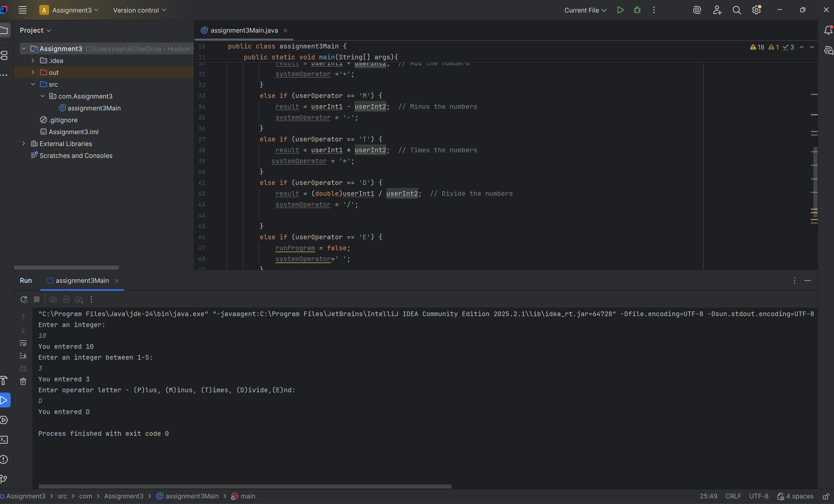834x504 pixels.
Task: Click the green Run button in toolbar
Action: point(620,10)
